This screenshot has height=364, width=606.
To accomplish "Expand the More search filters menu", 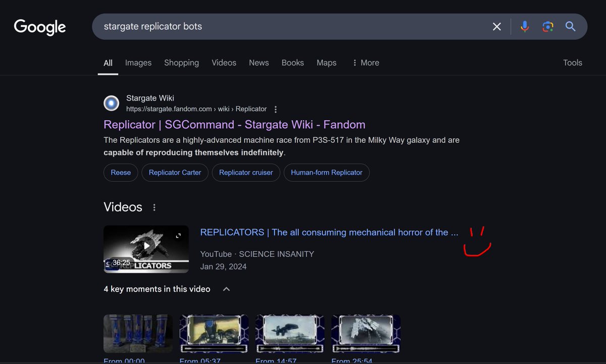I will click(366, 63).
